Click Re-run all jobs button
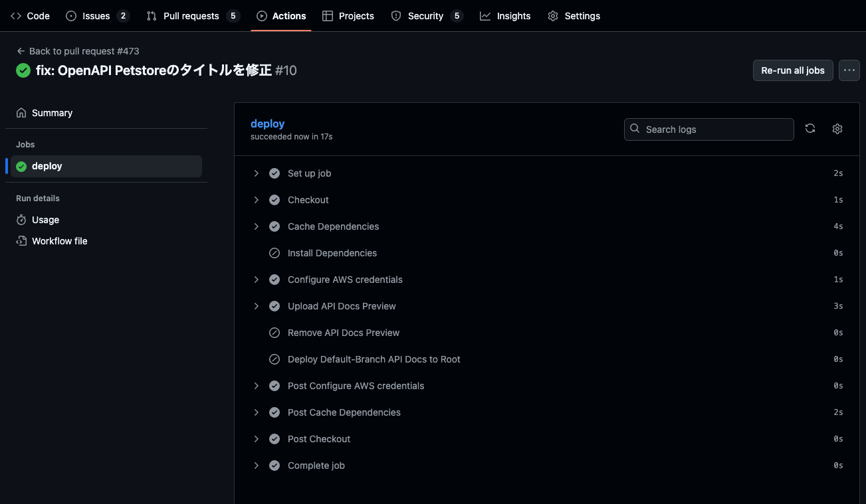The height and width of the screenshot is (504, 866). click(x=793, y=70)
